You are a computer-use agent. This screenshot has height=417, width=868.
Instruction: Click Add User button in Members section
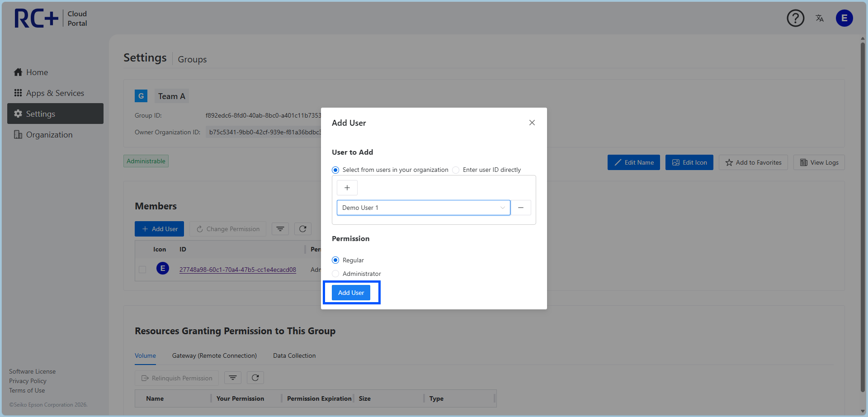(x=159, y=229)
